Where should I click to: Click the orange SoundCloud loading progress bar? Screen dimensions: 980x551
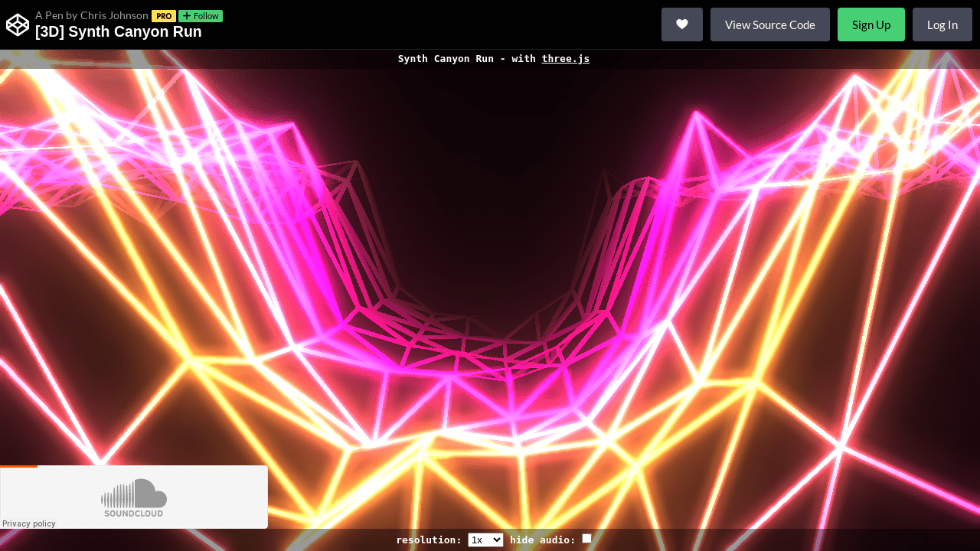(x=19, y=466)
